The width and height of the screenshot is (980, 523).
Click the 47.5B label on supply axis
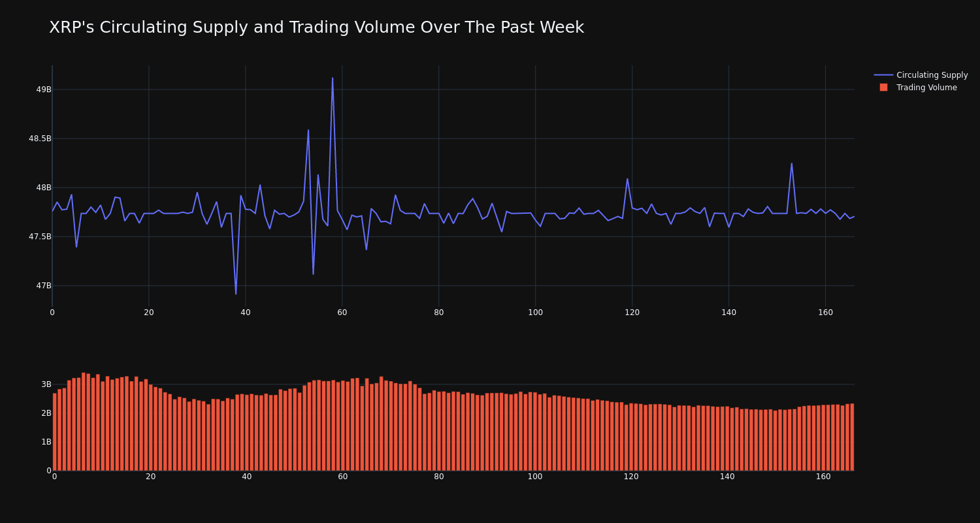click(x=40, y=237)
